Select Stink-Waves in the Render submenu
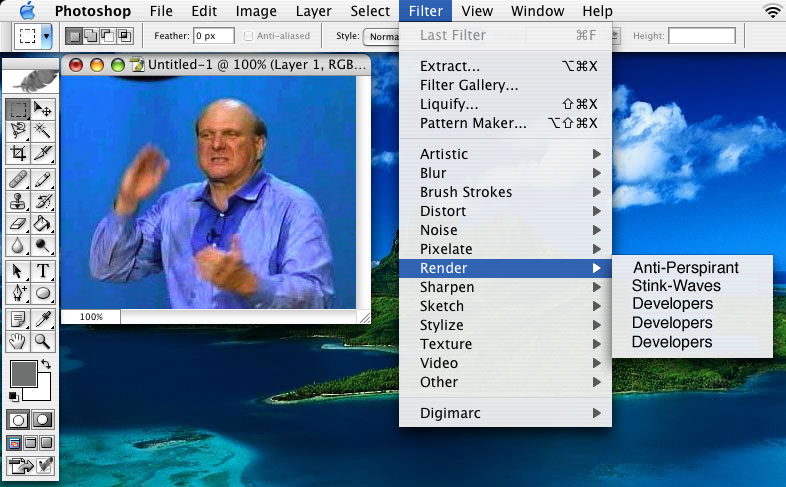The width and height of the screenshot is (786, 487). (692, 286)
